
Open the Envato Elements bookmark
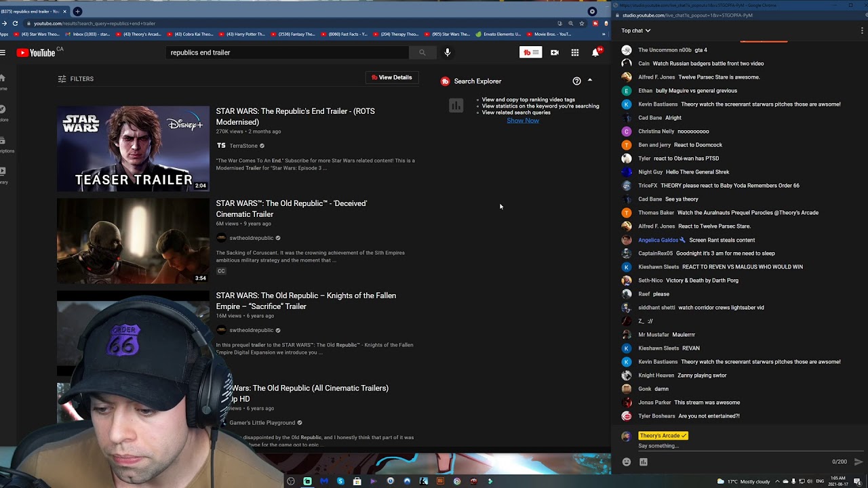498,34
